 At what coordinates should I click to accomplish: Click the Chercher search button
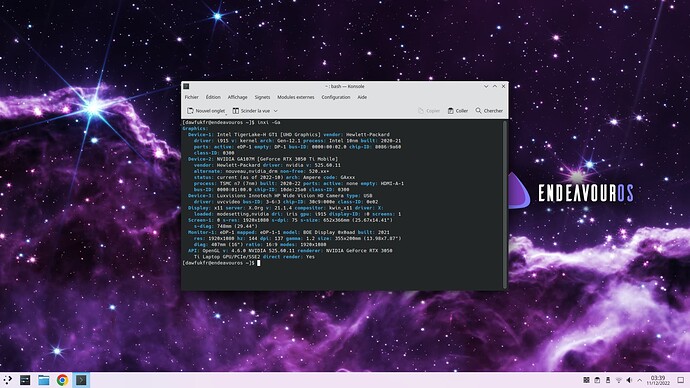[489, 111]
